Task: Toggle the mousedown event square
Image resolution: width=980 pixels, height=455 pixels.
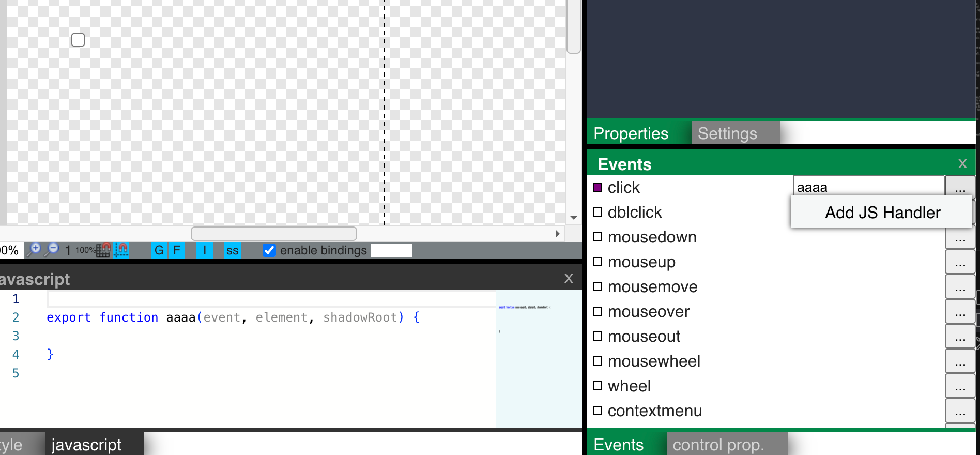Action: point(598,237)
